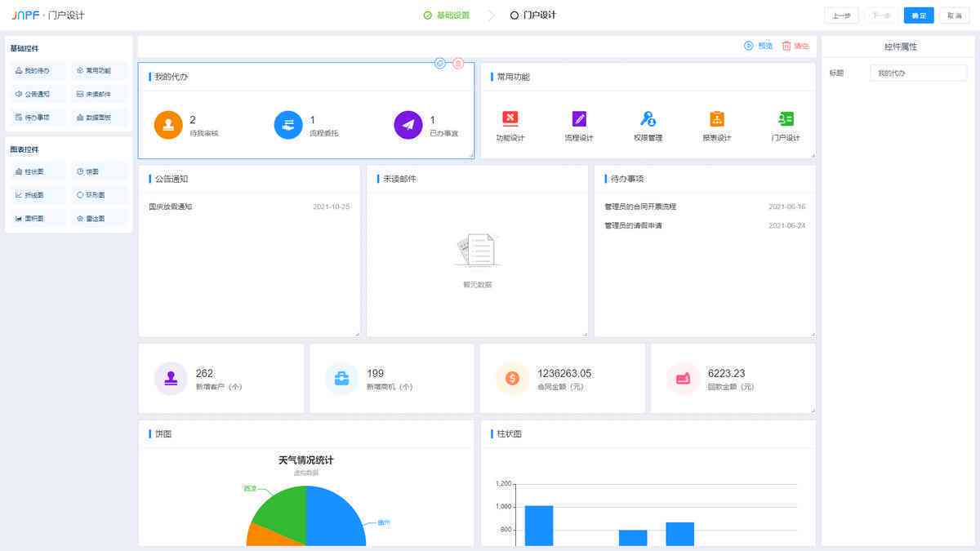Add the 待办事项 control from sidebar
980x551 pixels.
[x=38, y=117]
